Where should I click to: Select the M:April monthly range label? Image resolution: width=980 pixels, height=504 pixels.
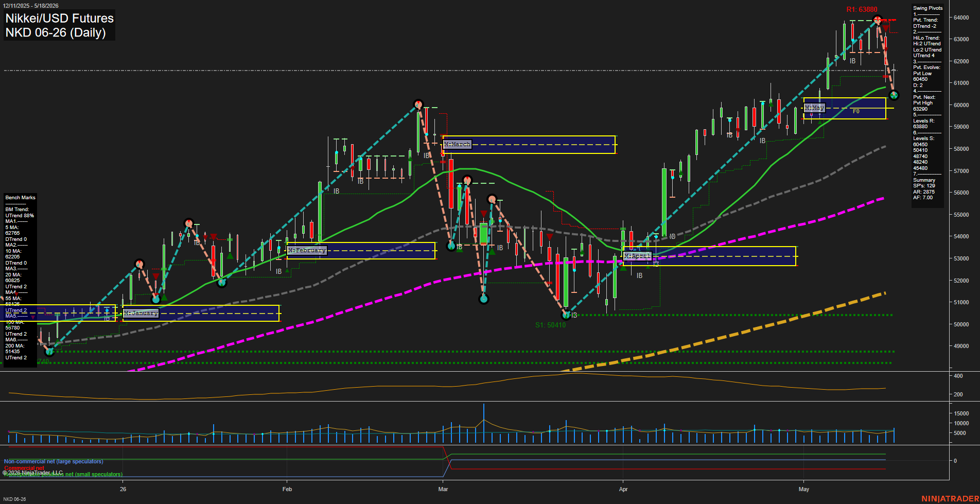pyautogui.click(x=637, y=256)
